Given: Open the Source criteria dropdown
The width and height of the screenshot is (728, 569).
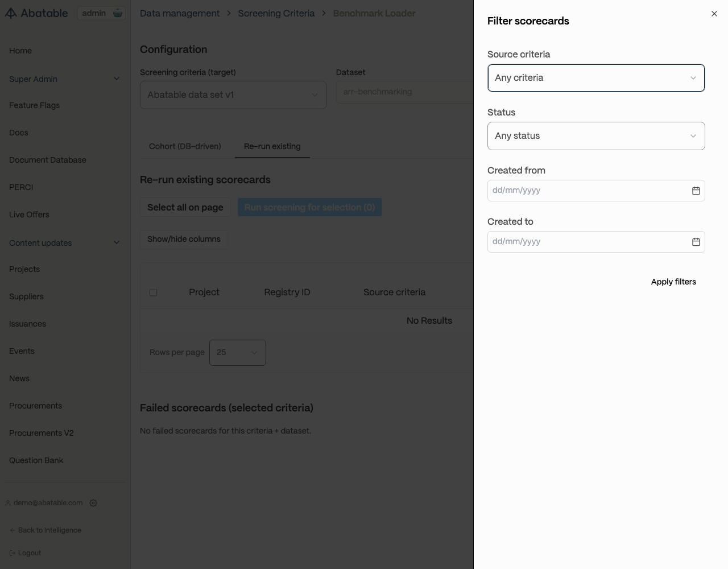Looking at the screenshot, I should click(x=596, y=78).
